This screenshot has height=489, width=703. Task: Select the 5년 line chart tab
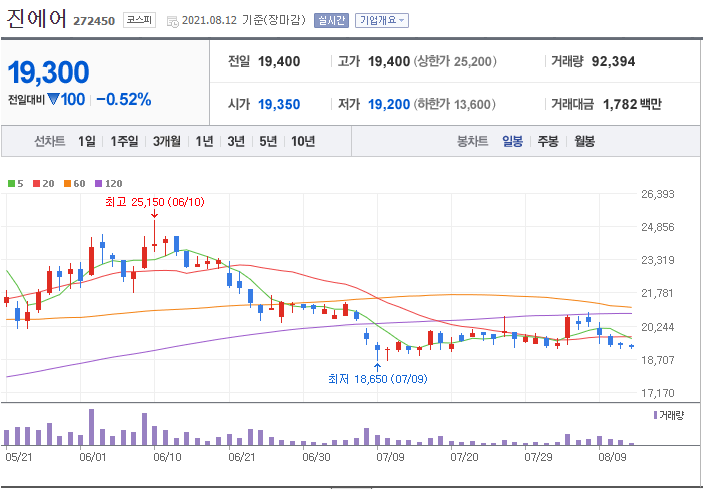(x=268, y=142)
